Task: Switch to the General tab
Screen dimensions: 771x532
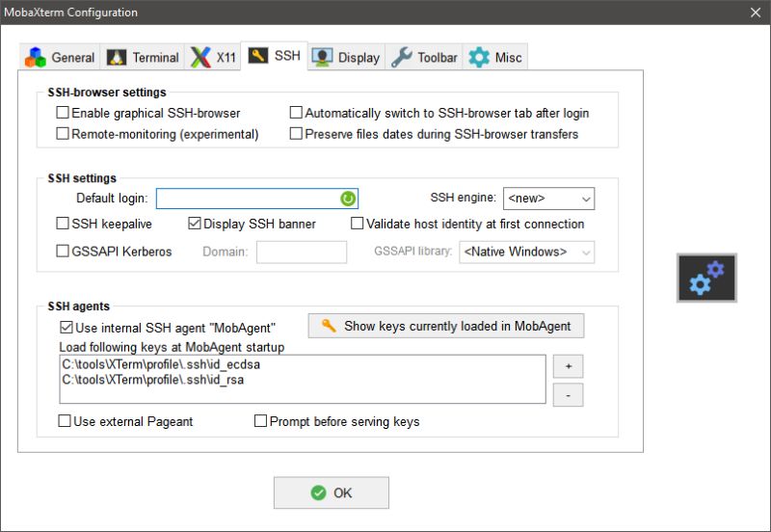Action: 60,57
